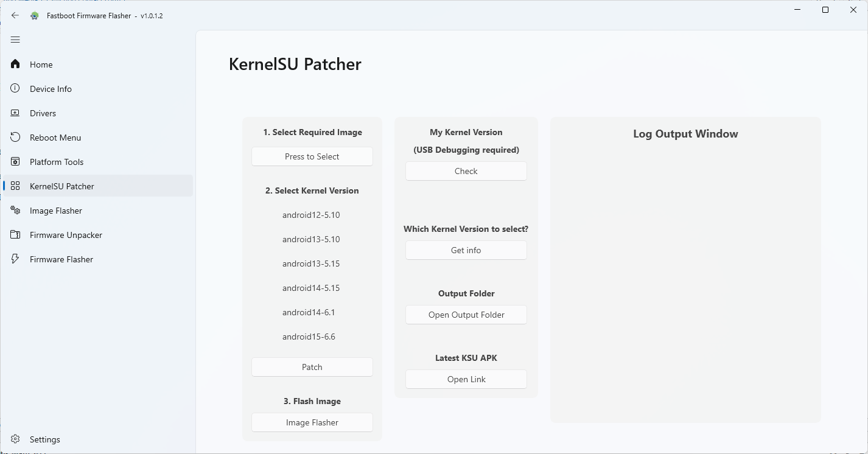Click the Platform Tools icon
Screen dimensions: 868x454
(16, 162)
